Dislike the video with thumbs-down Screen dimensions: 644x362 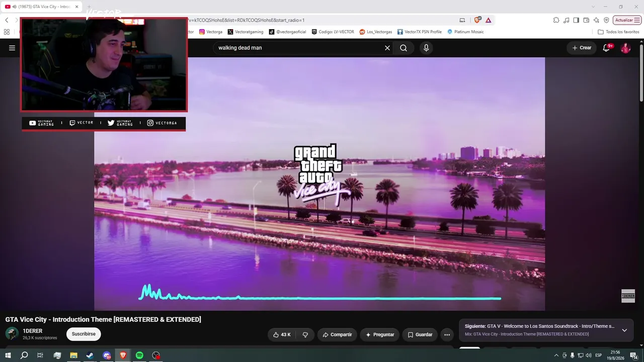[305, 334]
